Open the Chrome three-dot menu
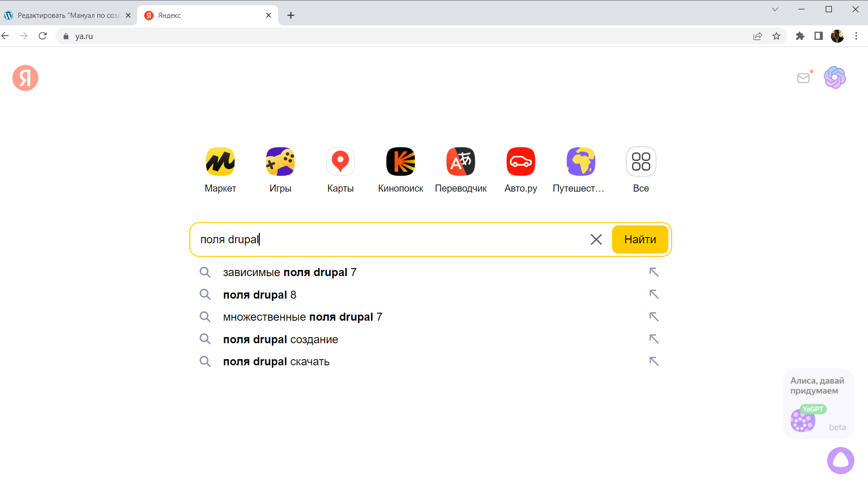Image resolution: width=868 pixels, height=493 pixels. pyautogui.click(x=856, y=36)
